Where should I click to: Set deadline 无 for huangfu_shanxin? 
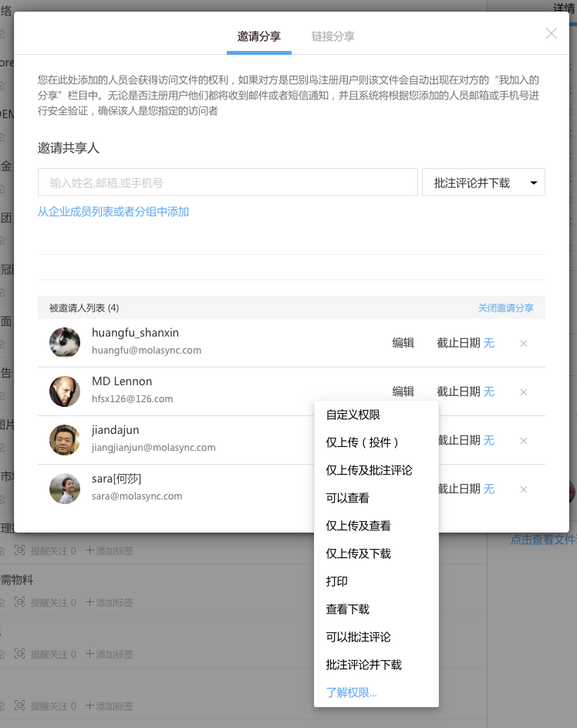click(x=489, y=343)
